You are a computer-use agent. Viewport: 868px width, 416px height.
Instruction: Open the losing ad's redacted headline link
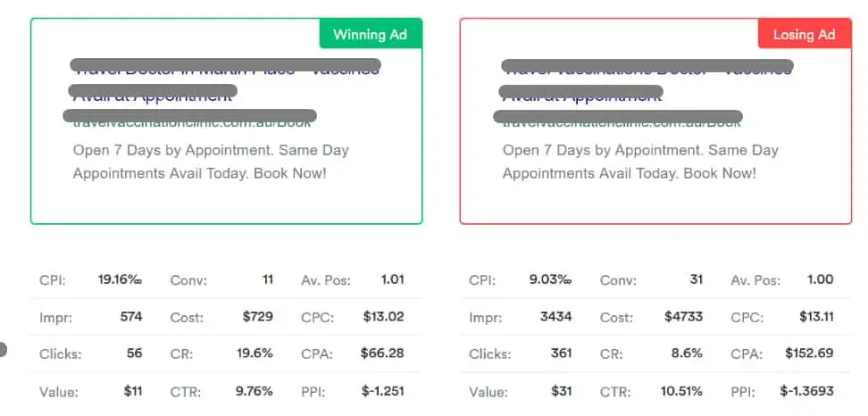click(647, 80)
